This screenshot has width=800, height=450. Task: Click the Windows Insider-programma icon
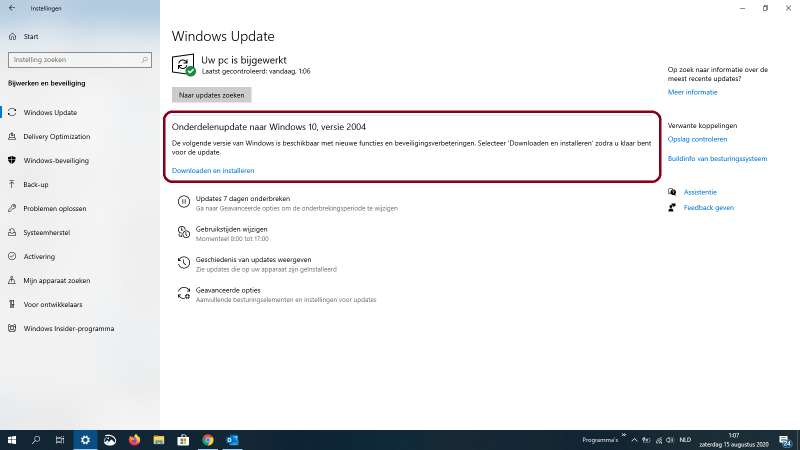tap(12, 328)
